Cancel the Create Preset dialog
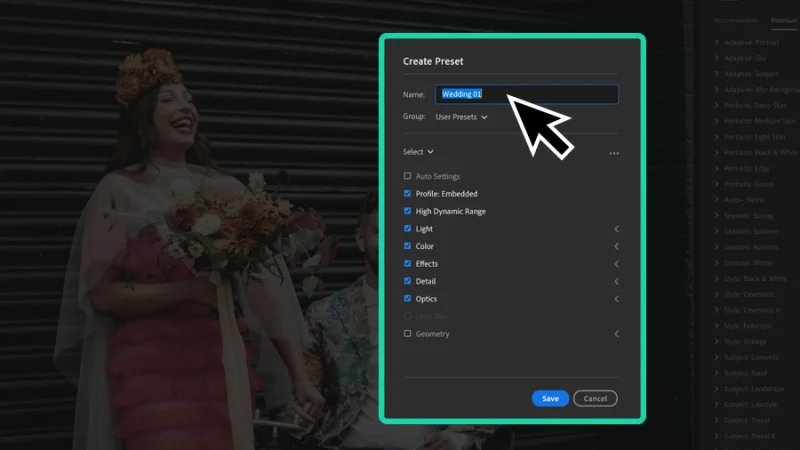The image size is (800, 450). tap(595, 398)
